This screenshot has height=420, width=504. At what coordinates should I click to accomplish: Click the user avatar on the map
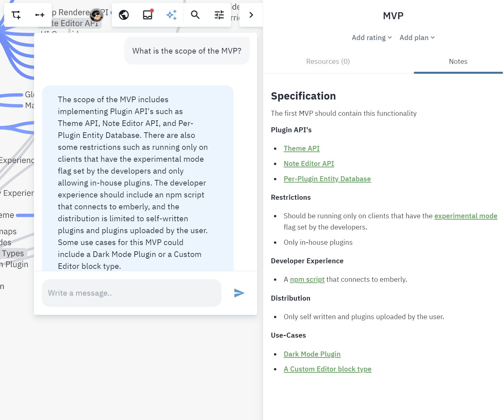pos(97,15)
